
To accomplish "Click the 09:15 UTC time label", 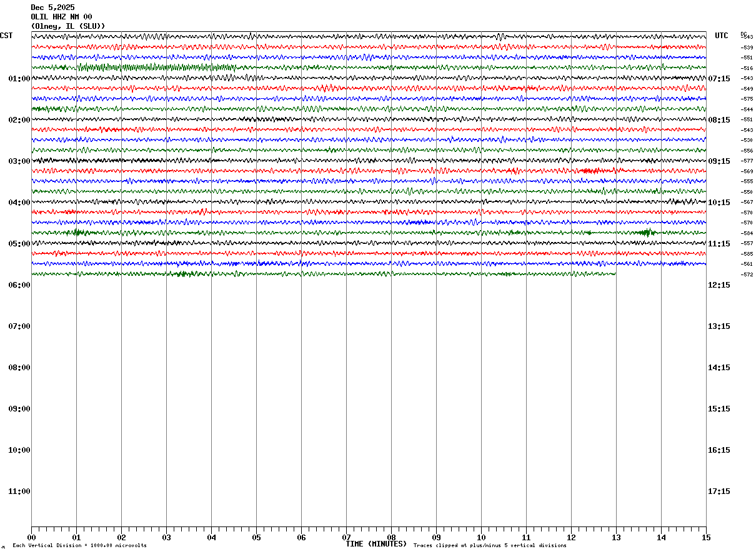I will pyautogui.click(x=720, y=161).
